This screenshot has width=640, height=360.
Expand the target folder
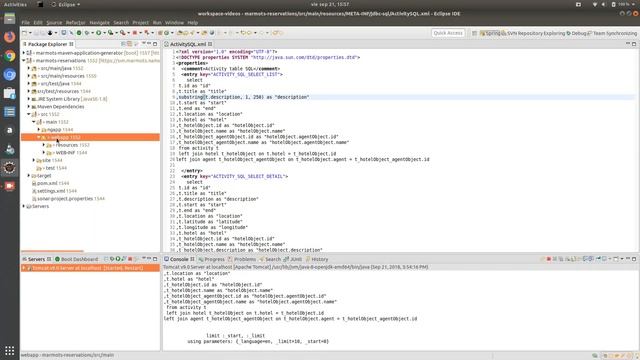29,176
